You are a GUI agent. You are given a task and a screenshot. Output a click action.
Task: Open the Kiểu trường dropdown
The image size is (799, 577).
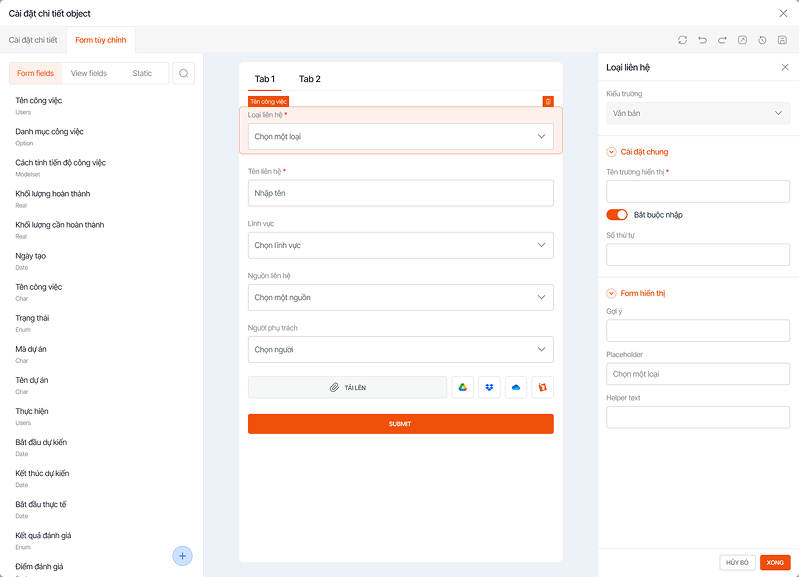point(698,114)
